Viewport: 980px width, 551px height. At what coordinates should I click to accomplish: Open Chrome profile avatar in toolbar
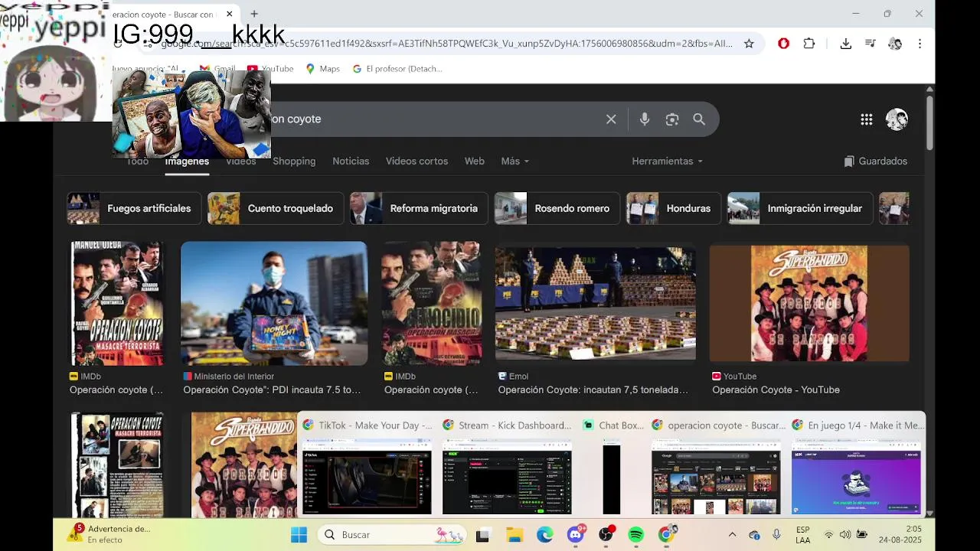[895, 44]
